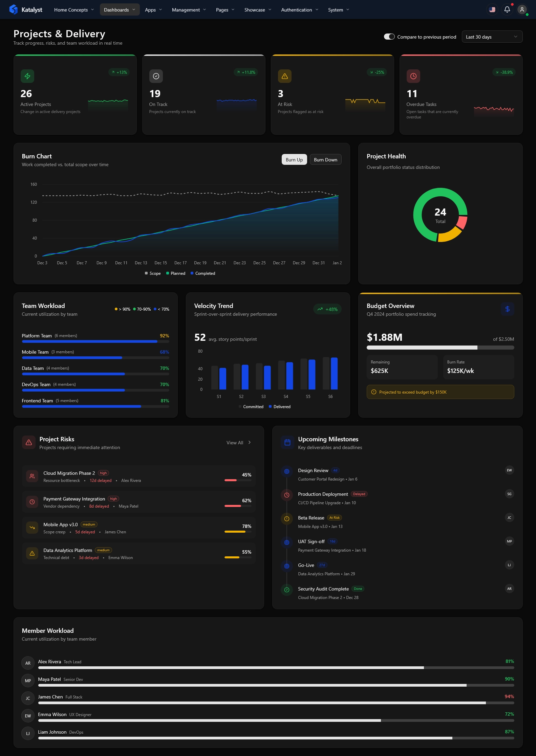Select the Burn Up button
Image resolution: width=536 pixels, height=756 pixels.
294,160
